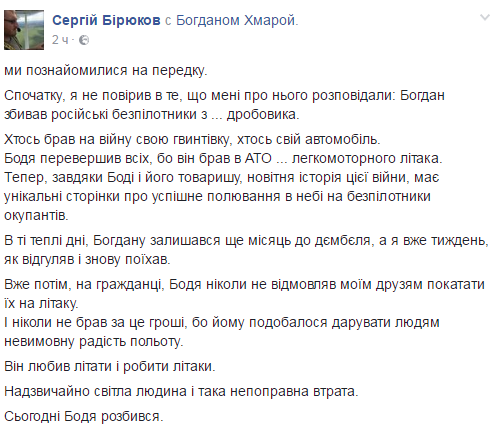Screen dimensions: 497x428
Task: Expand the post options chevron
Action: [x=485, y=18]
